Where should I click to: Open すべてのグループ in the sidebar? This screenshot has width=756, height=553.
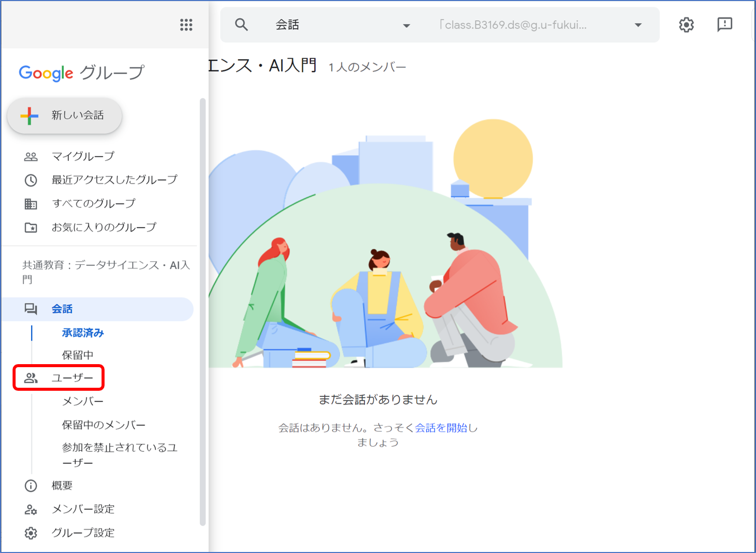[93, 203]
